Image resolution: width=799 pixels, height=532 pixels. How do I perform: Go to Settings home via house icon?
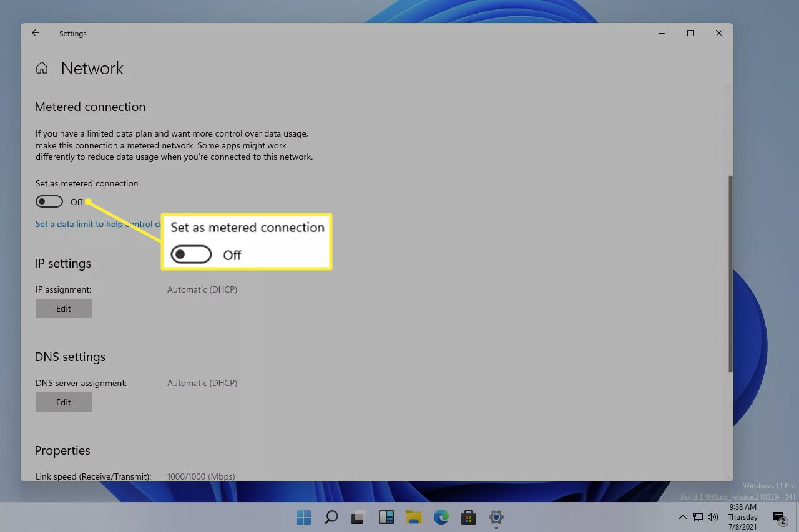(42, 68)
